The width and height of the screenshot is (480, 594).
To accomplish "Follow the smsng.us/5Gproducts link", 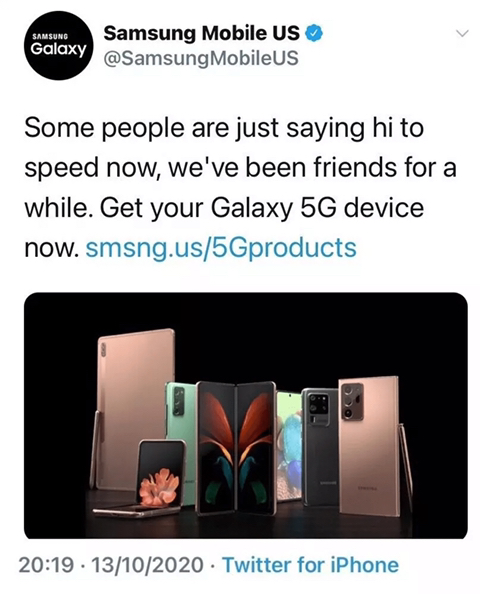I will [222, 248].
